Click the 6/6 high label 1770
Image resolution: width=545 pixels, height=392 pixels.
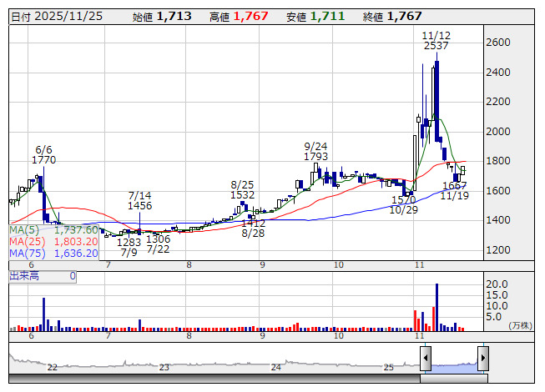(44, 159)
